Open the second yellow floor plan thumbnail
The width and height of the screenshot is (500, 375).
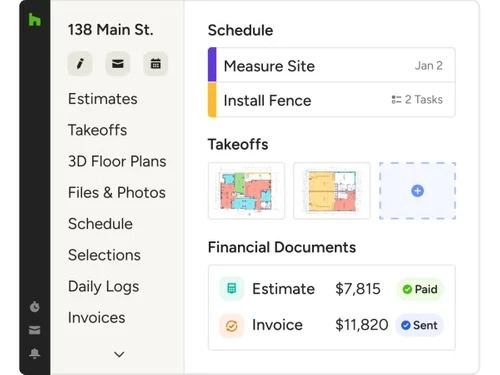pyautogui.click(x=332, y=191)
